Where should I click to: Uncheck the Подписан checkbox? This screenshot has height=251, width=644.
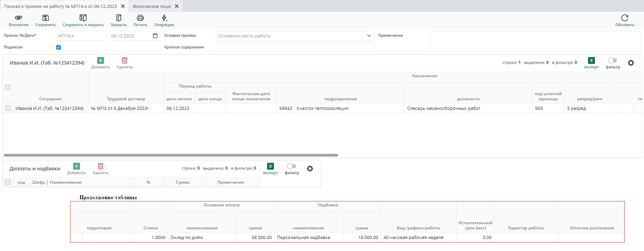click(58, 47)
